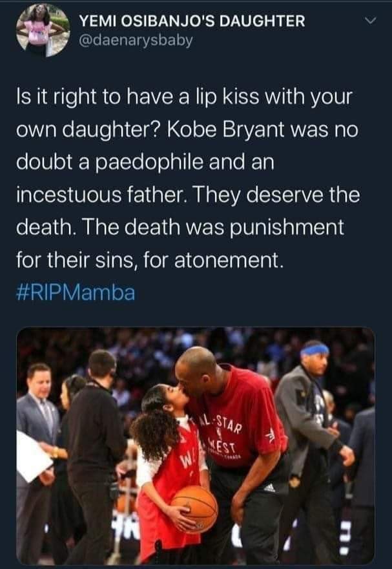Click the line 'doubt a paedophile and an'

[x=145, y=162]
